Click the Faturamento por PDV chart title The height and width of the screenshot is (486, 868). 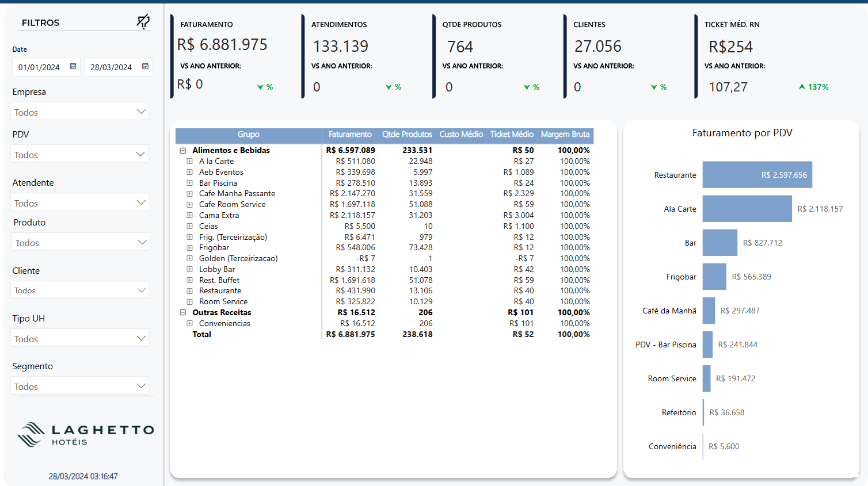pyautogui.click(x=743, y=133)
